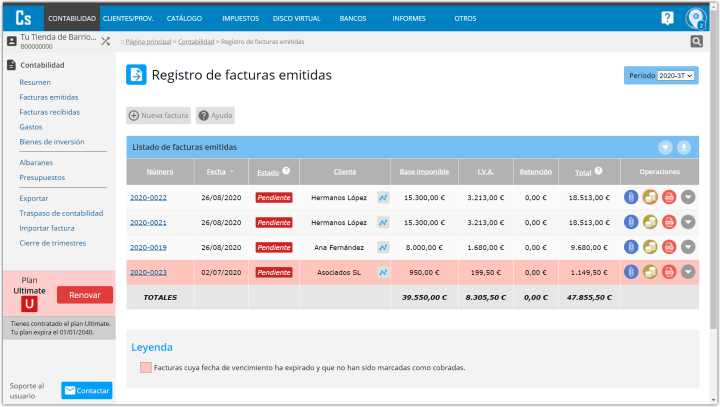720x407 pixels.
Task: Click client chart icon next to Ana Fernández
Action: pos(383,247)
